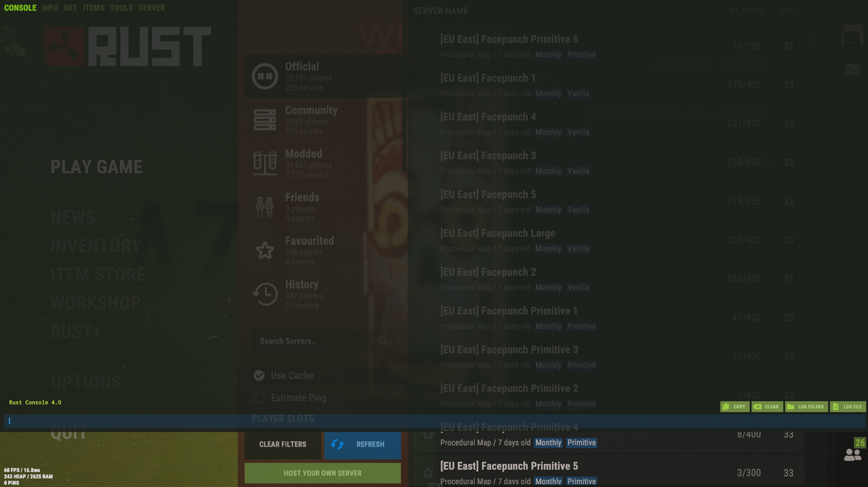Click the Rust logo
868x487 pixels.
[x=129, y=47]
